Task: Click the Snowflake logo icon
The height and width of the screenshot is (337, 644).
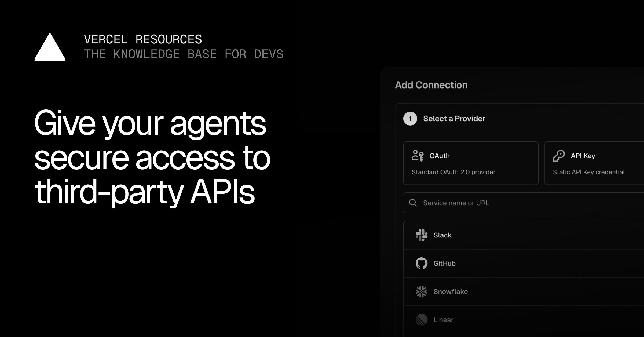Action: tap(422, 292)
